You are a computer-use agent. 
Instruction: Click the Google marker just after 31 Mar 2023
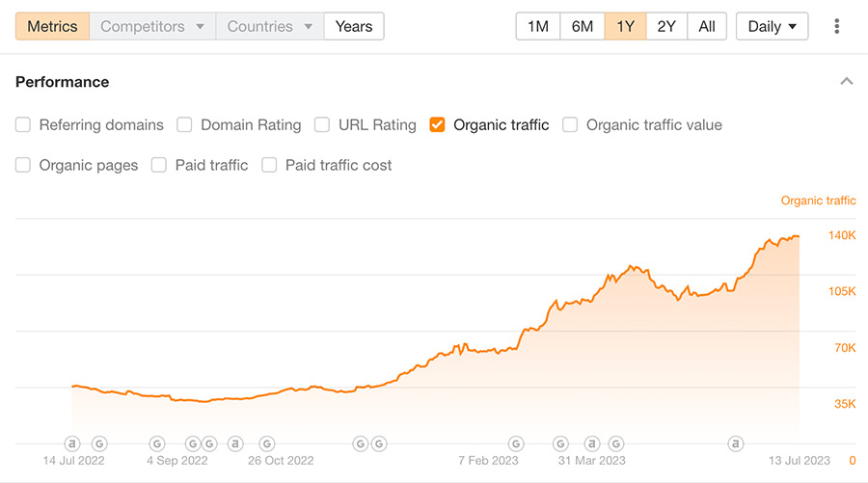[616, 443]
